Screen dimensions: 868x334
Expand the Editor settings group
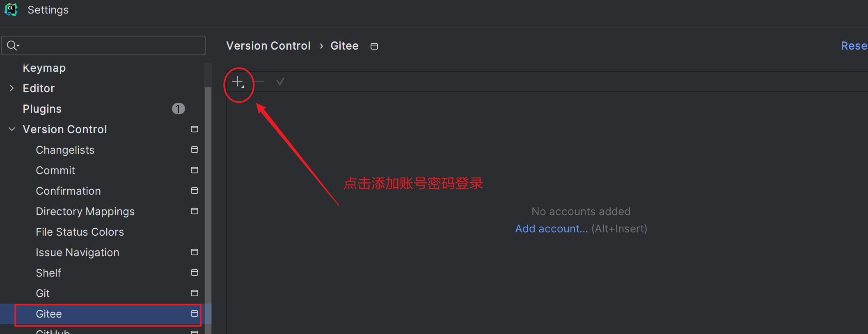pos(12,88)
